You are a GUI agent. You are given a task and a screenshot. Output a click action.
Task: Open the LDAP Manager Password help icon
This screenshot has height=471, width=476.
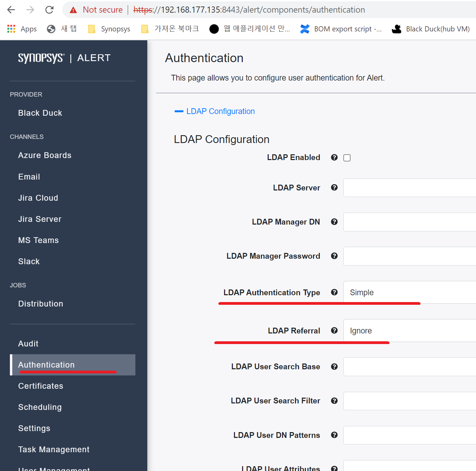334,256
